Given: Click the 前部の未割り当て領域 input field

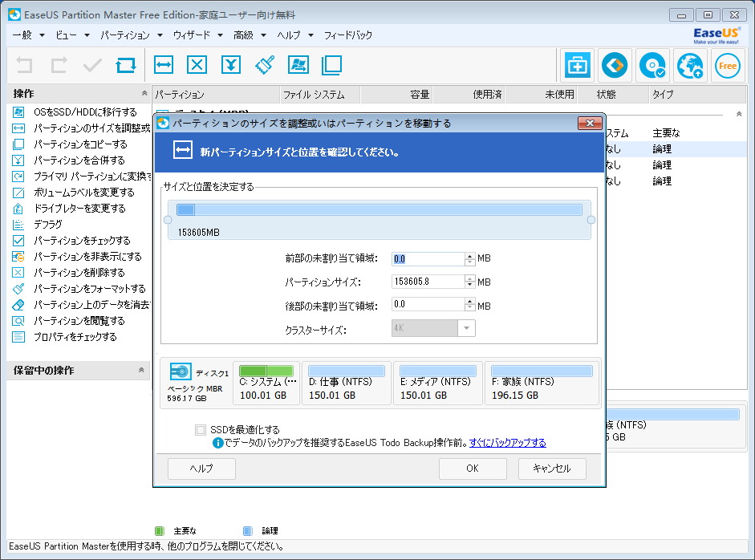Looking at the screenshot, I should click(x=428, y=259).
